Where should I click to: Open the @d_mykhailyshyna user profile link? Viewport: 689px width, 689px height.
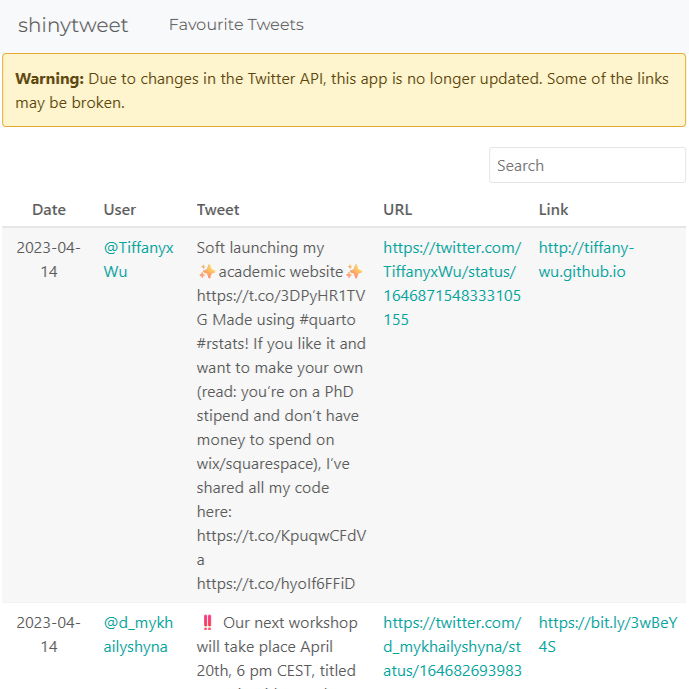pos(138,634)
